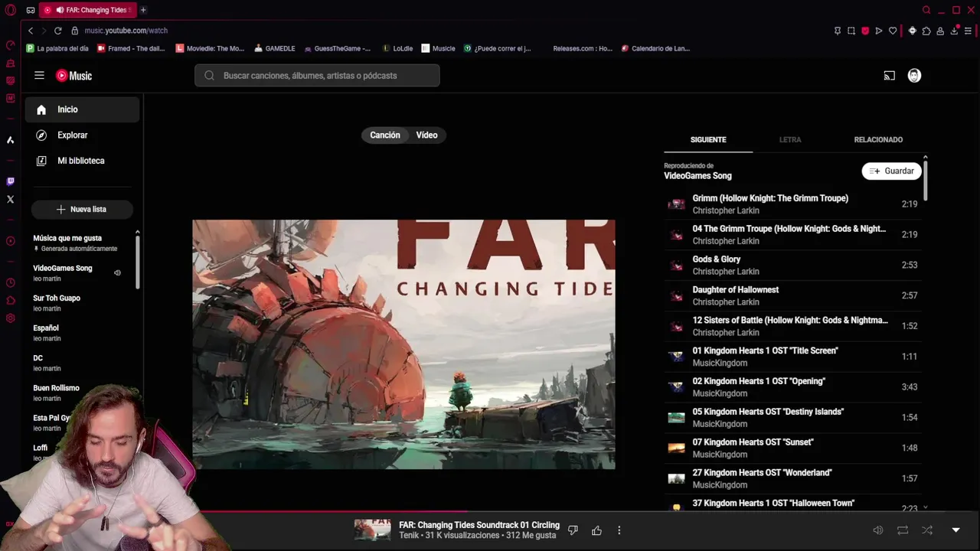Open browser extensions cube icon
The image size is (980, 551).
coord(926,31)
